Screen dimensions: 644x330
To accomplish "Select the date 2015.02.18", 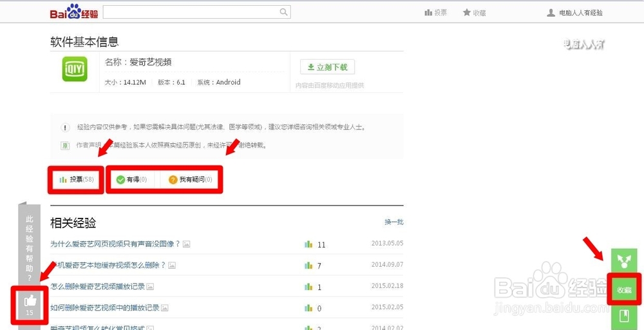I will pos(387,286).
